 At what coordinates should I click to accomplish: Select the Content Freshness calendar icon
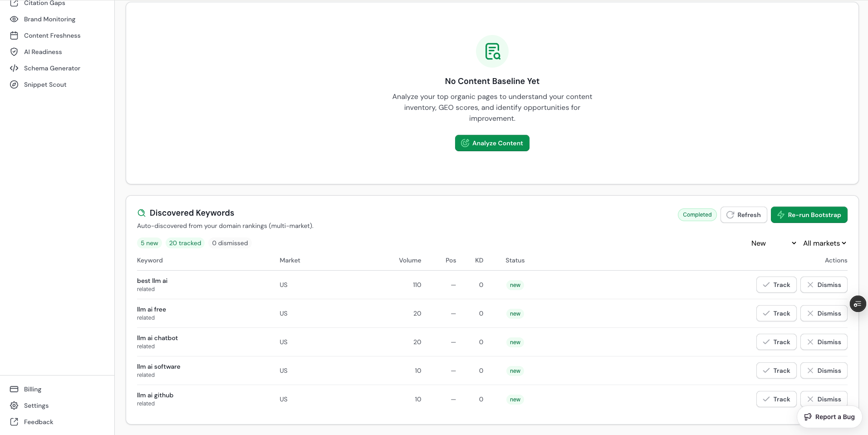pyautogui.click(x=14, y=35)
